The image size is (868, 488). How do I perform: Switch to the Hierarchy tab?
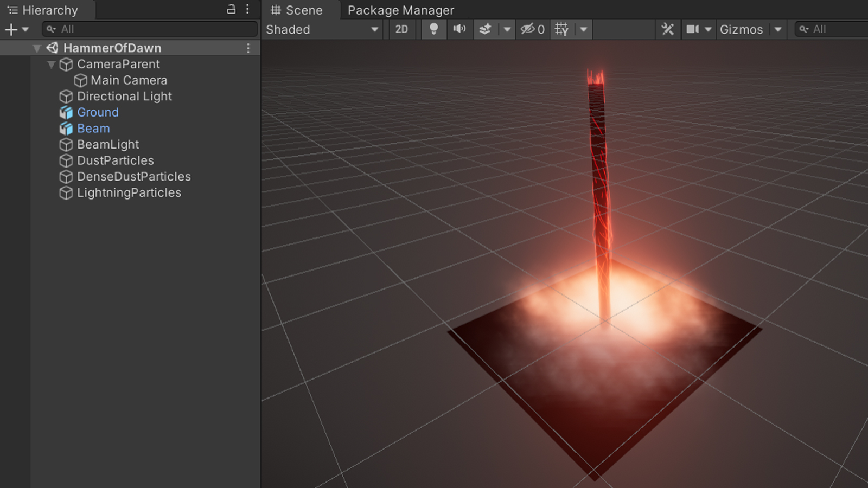[43, 10]
